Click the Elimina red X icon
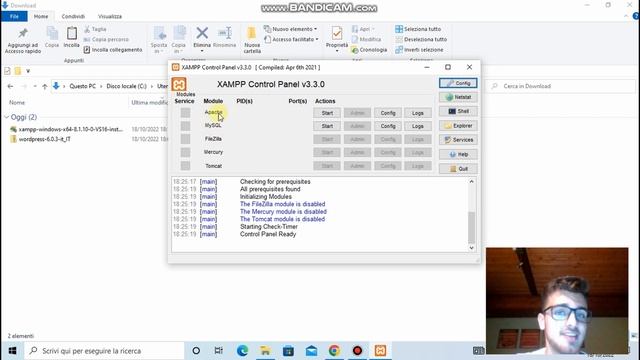This screenshot has width=640, height=360. [x=202, y=33]
